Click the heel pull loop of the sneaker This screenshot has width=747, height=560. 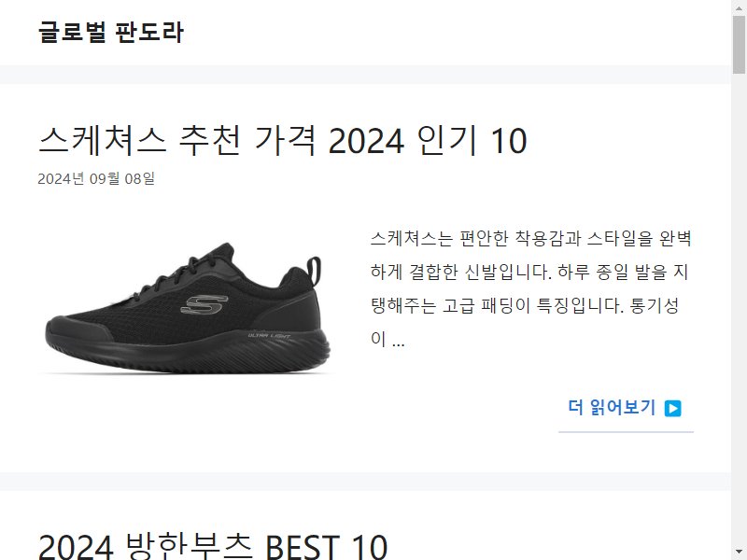[314, 271]
